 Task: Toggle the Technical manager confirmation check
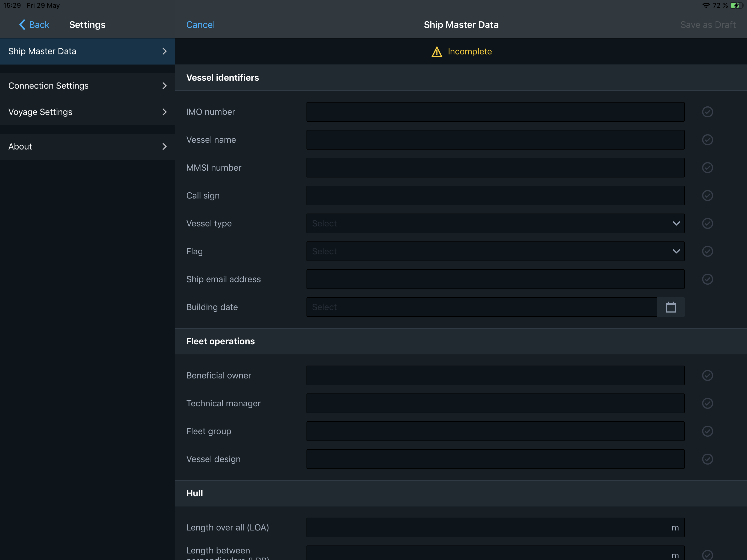707,403
